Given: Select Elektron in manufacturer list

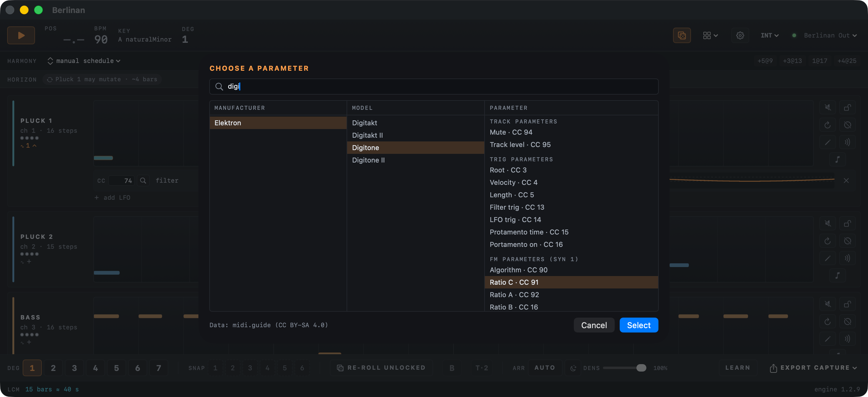Looking at the screenshot, I should click(x=278, y=123).
